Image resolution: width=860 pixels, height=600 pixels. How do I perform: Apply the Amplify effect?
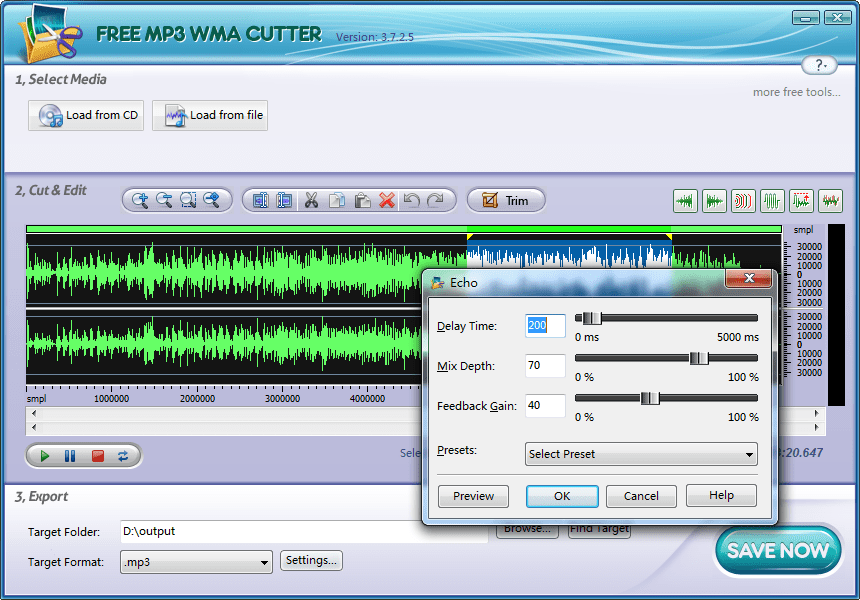click(801, 201)
